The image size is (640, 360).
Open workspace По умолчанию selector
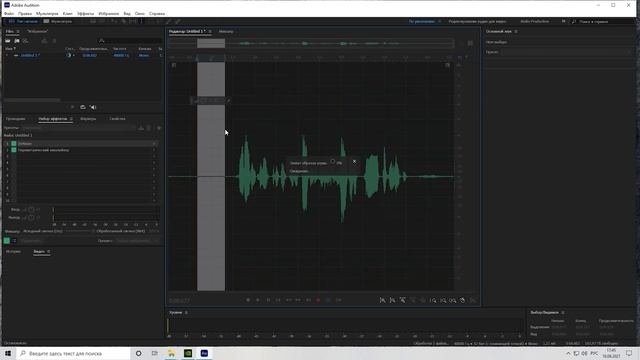[422, 21]
